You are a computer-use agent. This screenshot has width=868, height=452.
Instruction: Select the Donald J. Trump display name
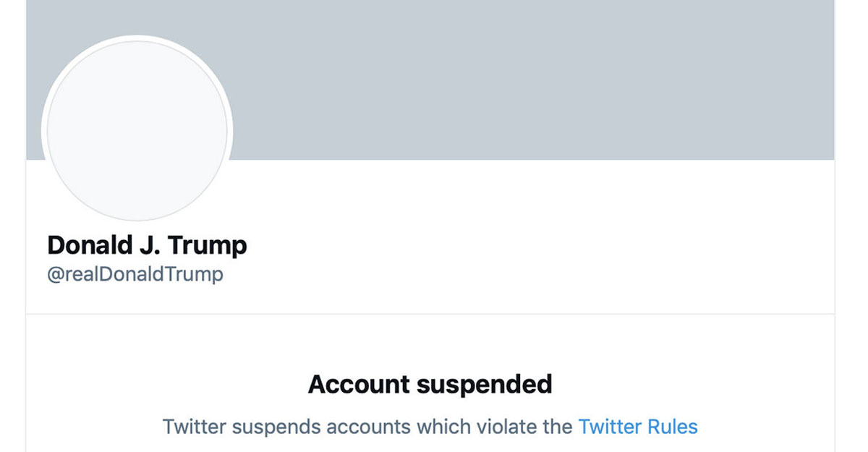click(x=147, y=245)
